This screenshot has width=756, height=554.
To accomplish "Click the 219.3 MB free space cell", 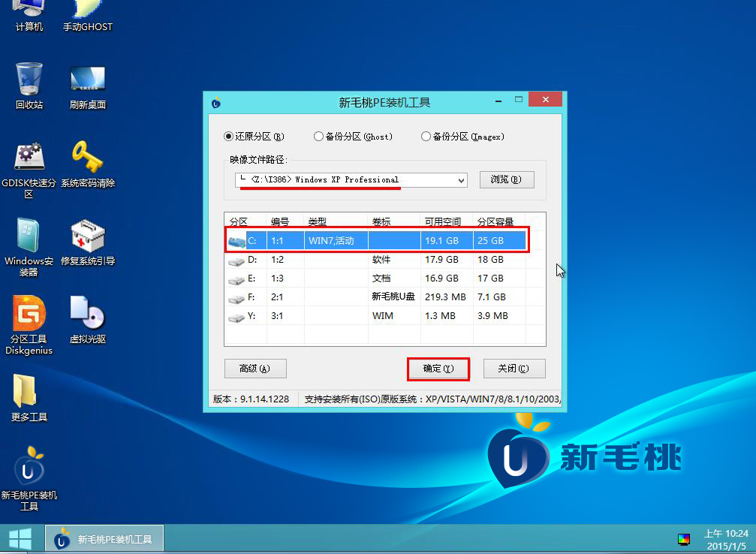I will pyautogui.click(x=445, y=297).
